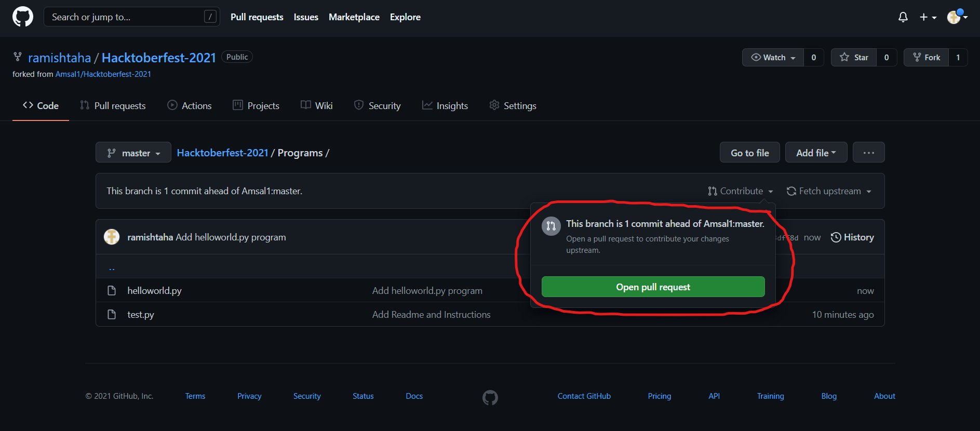Switch to the Pull requests tab
This screenshot has width=980, height=431.
pyautogui.click(x=113, y=105)
